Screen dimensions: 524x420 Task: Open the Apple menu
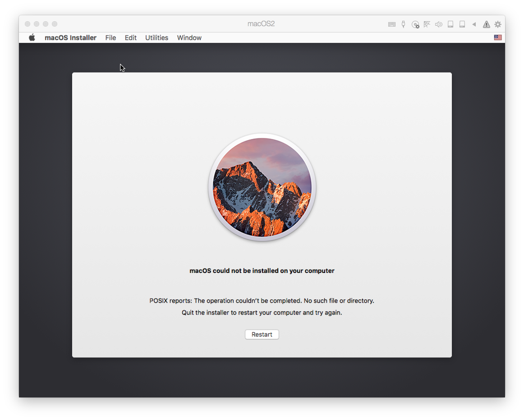pos(32,37)
